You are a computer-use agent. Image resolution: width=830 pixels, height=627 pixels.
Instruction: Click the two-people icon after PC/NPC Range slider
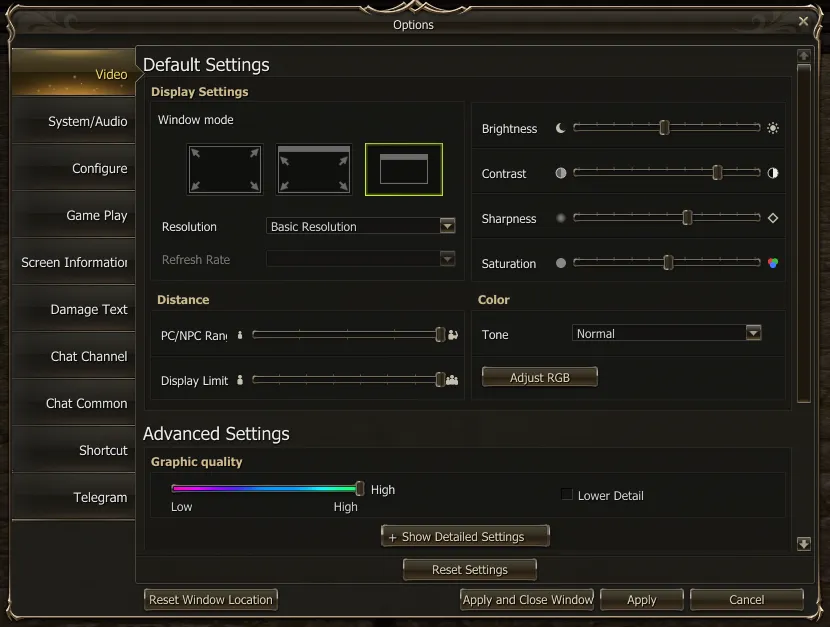tap(453, 335)
